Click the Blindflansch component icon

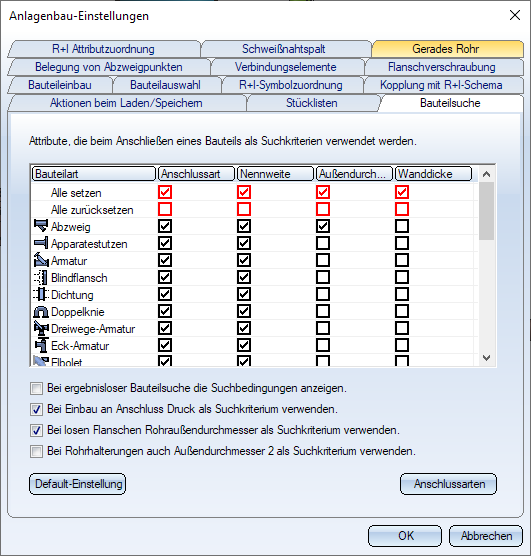(x=41, y=277)
